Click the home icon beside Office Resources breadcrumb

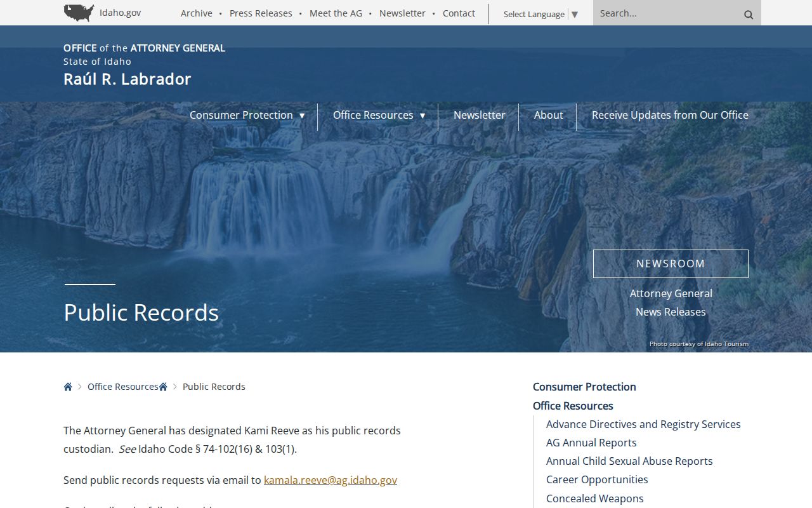(x=163, y=387)
